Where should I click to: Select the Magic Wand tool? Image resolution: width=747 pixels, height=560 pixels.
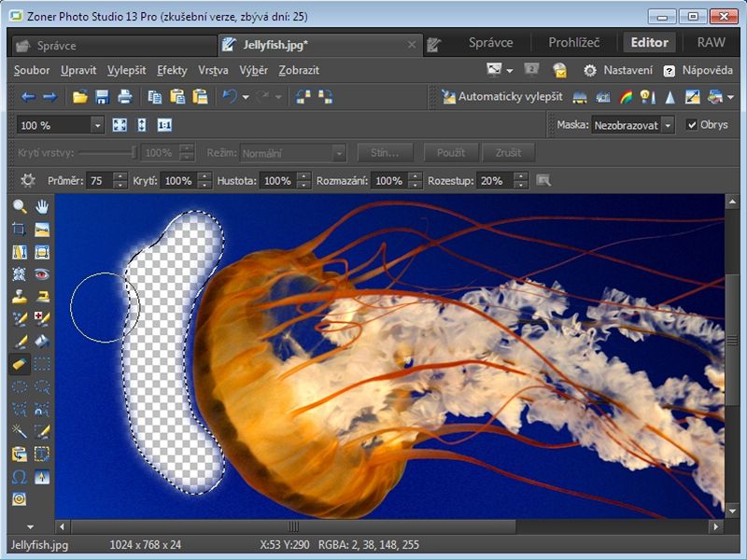click(19, 431)
